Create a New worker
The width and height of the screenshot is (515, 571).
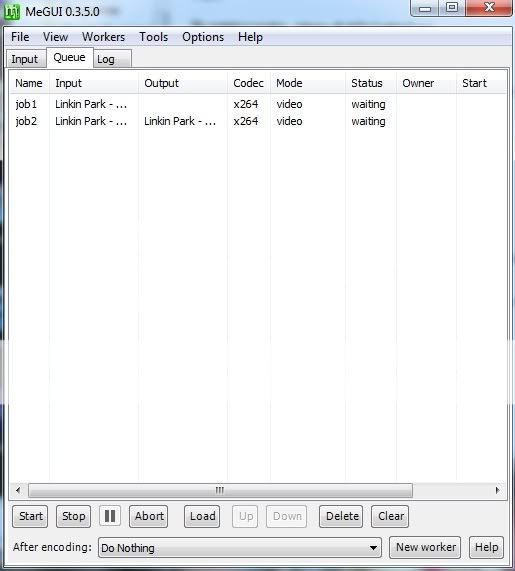425,547
